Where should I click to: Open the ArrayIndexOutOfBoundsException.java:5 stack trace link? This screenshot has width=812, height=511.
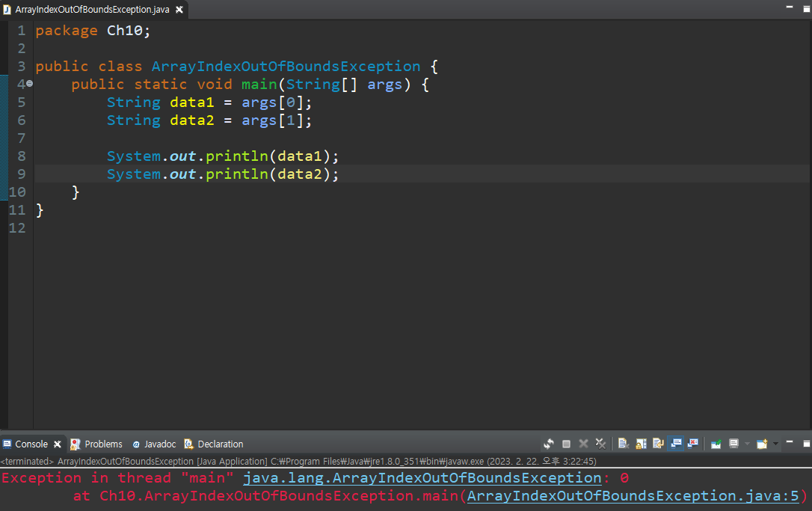633,496
